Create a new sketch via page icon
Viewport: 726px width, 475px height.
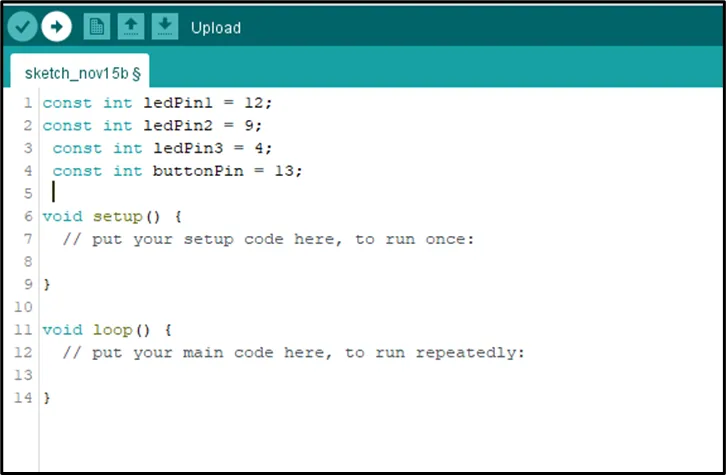point(97,26)
